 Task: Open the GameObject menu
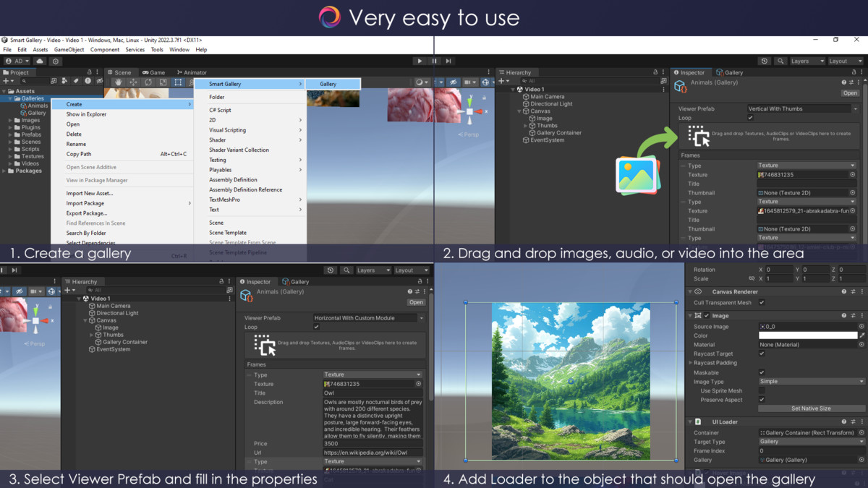click(69, 50)
